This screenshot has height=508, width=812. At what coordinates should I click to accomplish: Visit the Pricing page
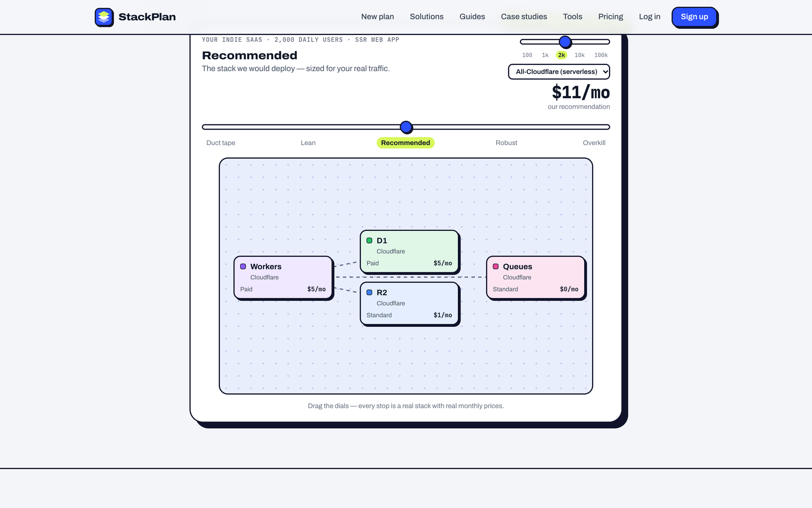coord(611,17)
